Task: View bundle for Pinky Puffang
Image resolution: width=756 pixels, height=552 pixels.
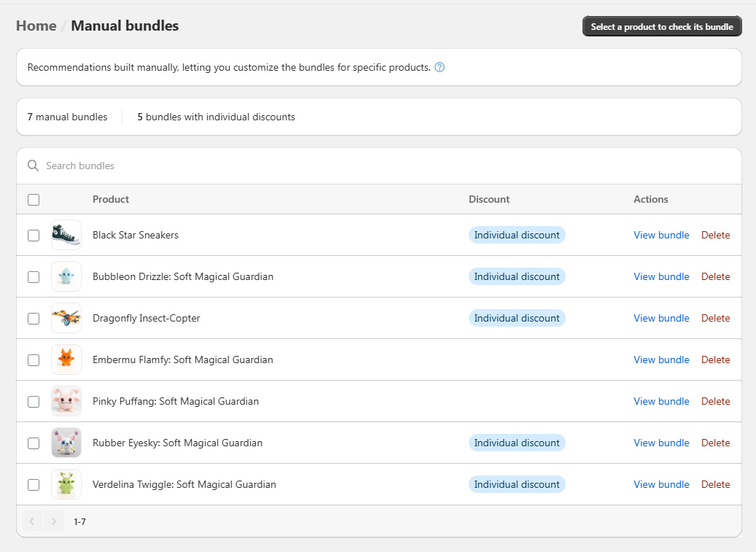Action: (x=661, y=401)
